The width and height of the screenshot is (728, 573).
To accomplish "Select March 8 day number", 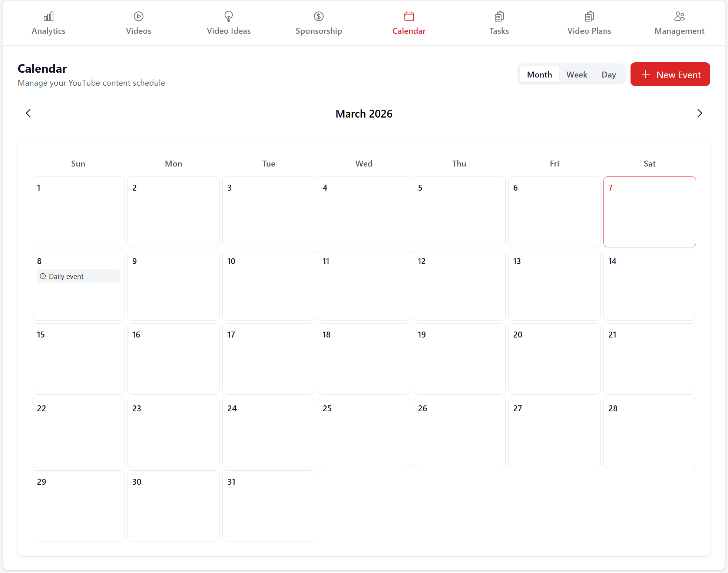I will (x=39, y=261).
